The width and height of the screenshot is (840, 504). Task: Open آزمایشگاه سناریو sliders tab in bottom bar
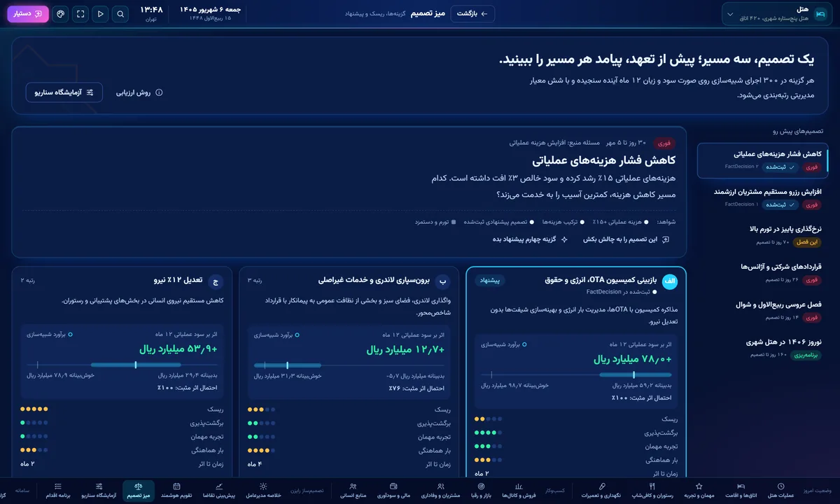coord(99,490)
